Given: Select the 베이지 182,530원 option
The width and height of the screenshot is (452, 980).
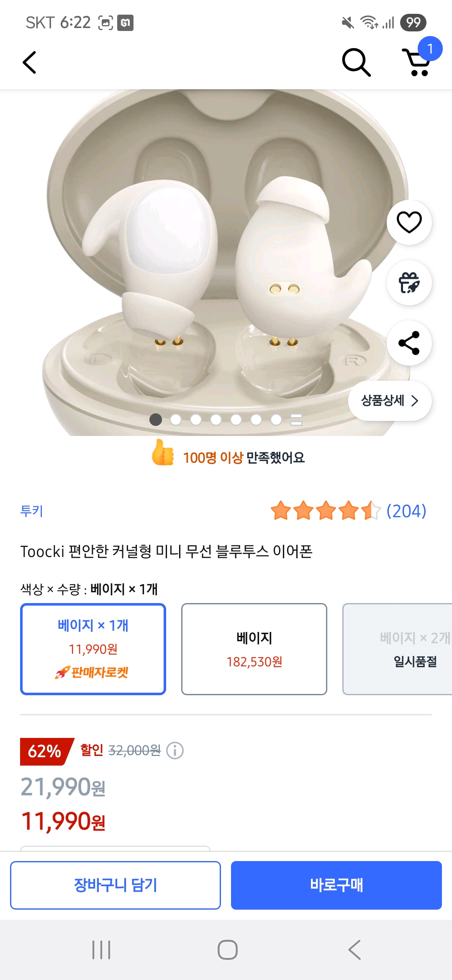Looking at the screenshot, I should [254, 649].
